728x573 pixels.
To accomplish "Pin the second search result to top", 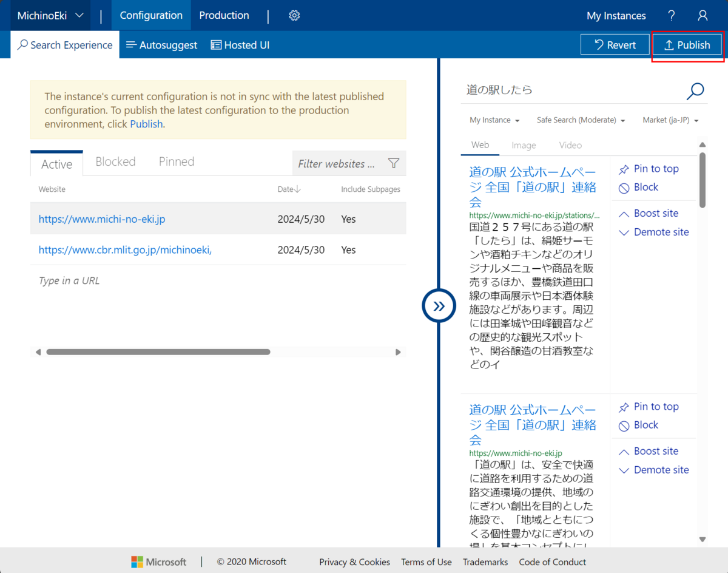I will 649,407.
